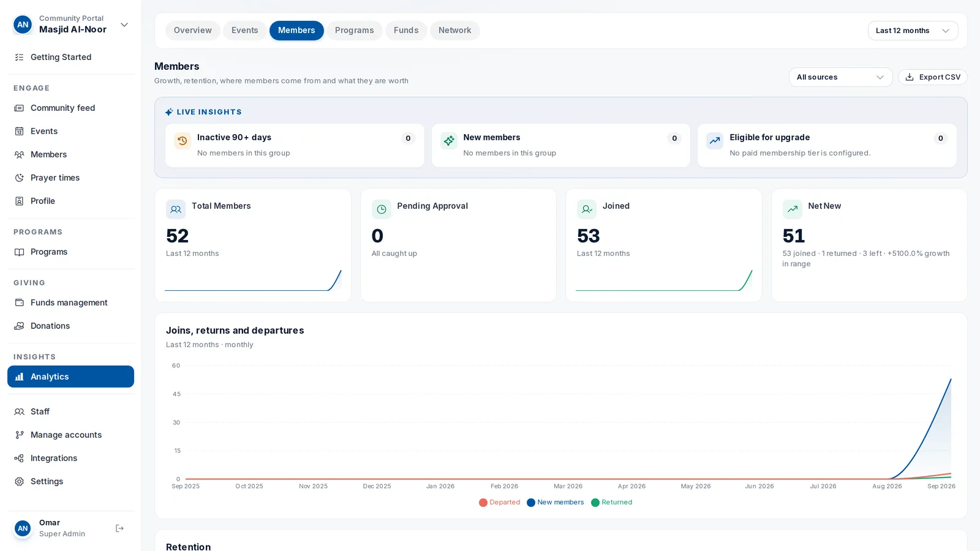The height and width of the screenshot is (551, 980).
Task: Toggle the Returned series in chart legend
Action: [x=611, y=502]
